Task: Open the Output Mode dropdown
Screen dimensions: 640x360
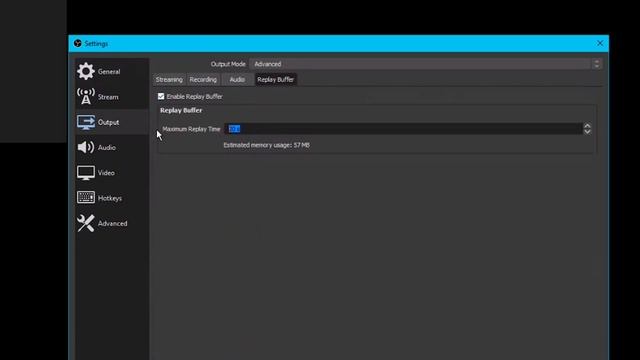Action: pyautogui.click(x=426, y=64)
